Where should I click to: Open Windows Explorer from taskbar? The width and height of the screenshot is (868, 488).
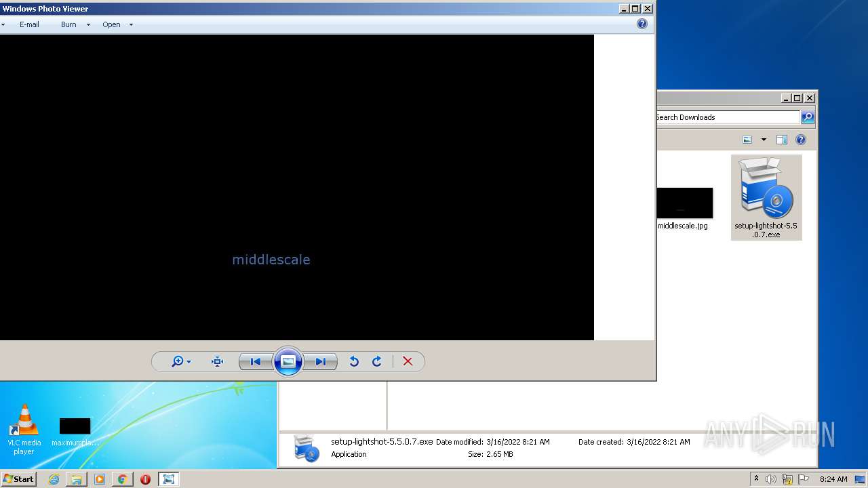pyautogui.click(x=77, y=479)
